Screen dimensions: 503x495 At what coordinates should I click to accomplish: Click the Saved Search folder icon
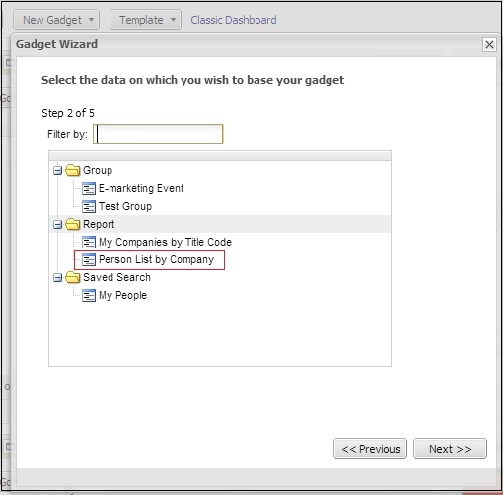[x=73, y=277]
